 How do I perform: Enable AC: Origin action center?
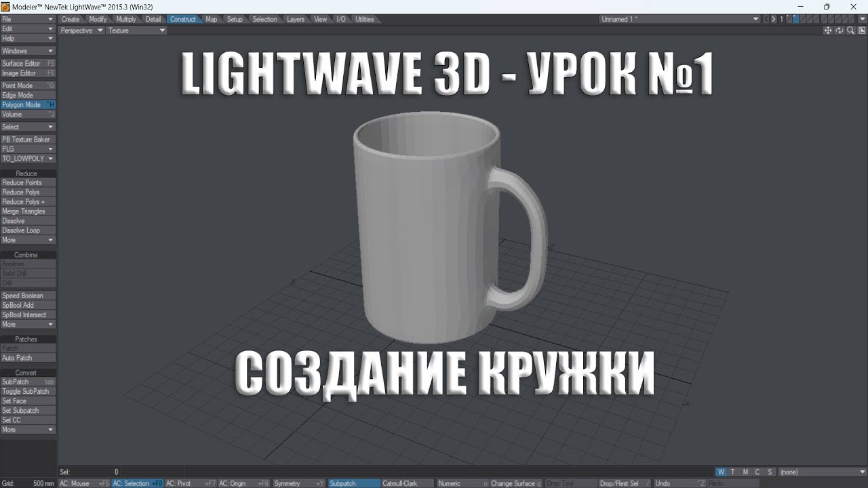tap(243, 483)
